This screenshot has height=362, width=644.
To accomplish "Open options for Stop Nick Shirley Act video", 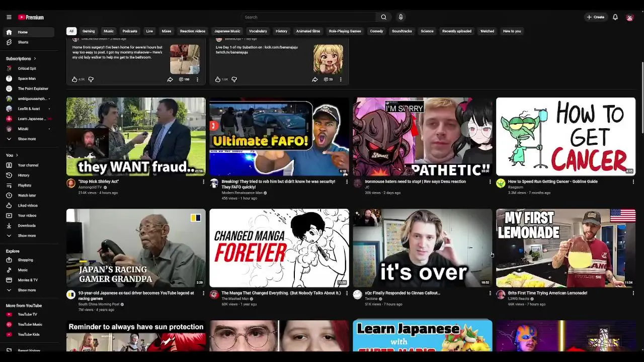I will point(203,182).
